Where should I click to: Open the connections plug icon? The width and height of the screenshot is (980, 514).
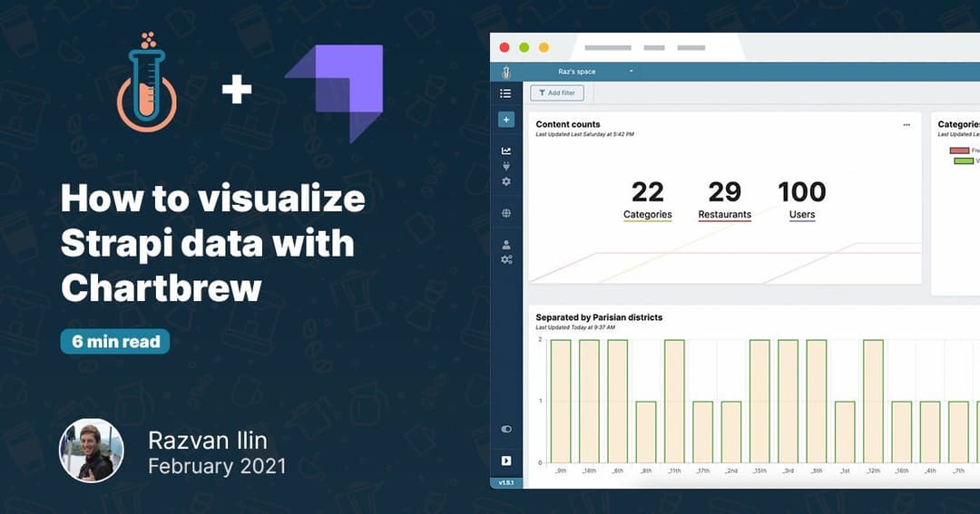tap(506, 166)
